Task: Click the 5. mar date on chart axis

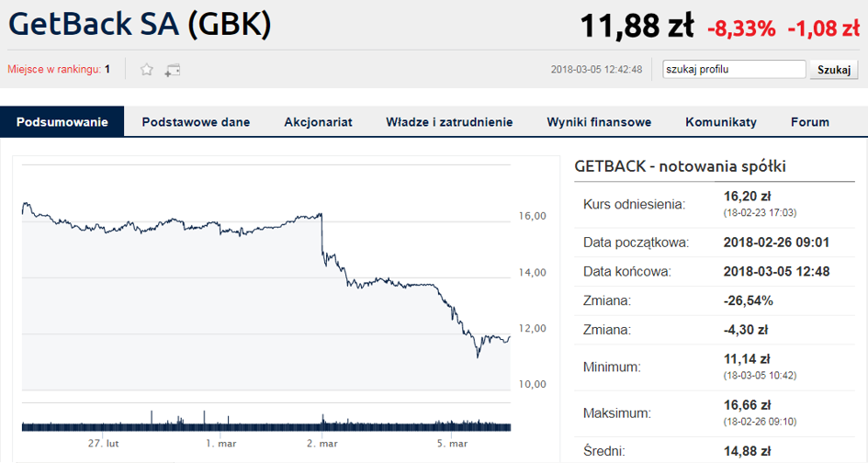Action: pyautogui.click(x=452, y=443)
